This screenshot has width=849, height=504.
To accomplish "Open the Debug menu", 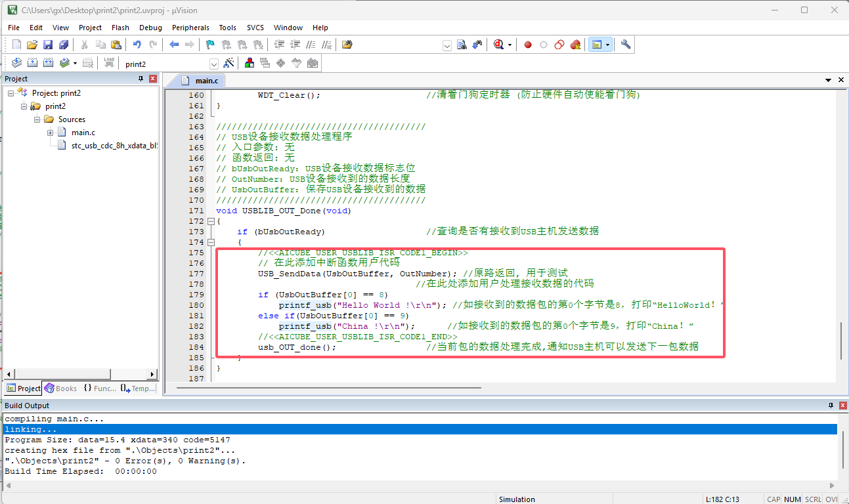I will [150, 28].
